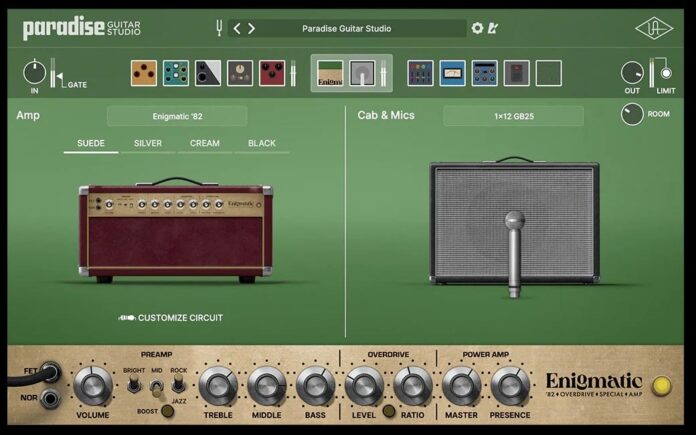Click the ROOM knob

(x=632, y=114)
